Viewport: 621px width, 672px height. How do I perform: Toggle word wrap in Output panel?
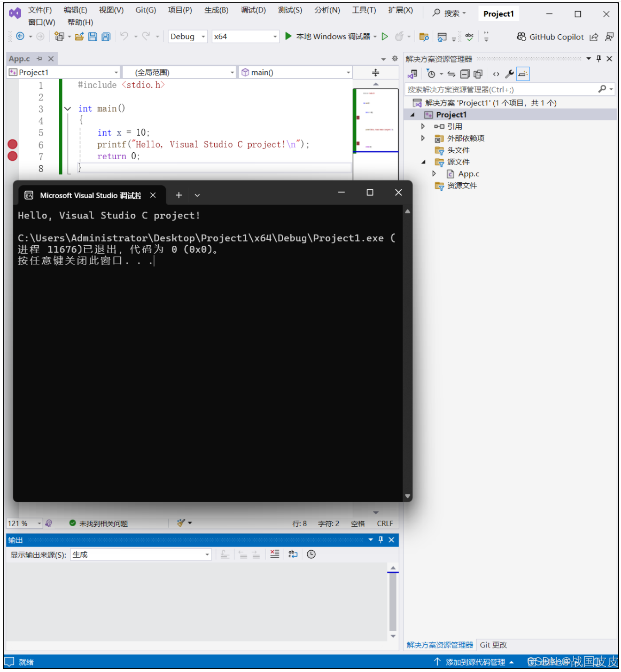tap(293, 554)
